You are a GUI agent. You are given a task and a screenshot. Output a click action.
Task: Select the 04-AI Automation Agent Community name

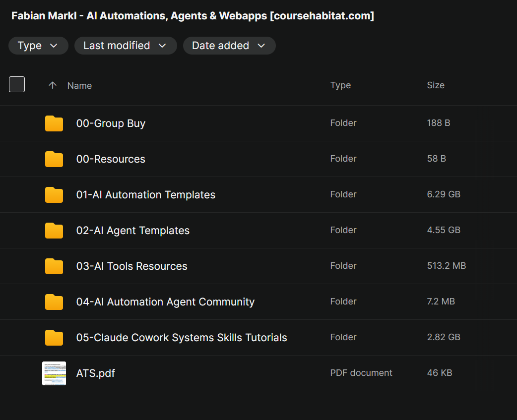coord(165,302)
